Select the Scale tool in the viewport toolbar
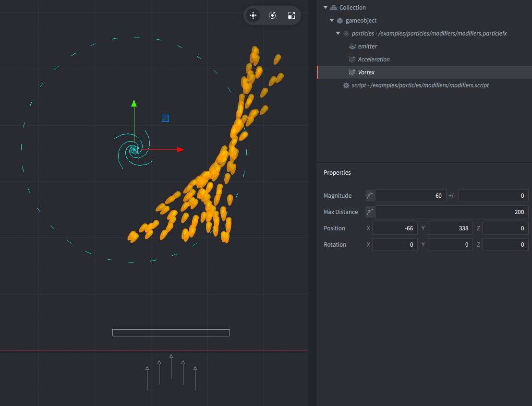The height and width of the screenshot is (406, 532). tap(291, 15)
